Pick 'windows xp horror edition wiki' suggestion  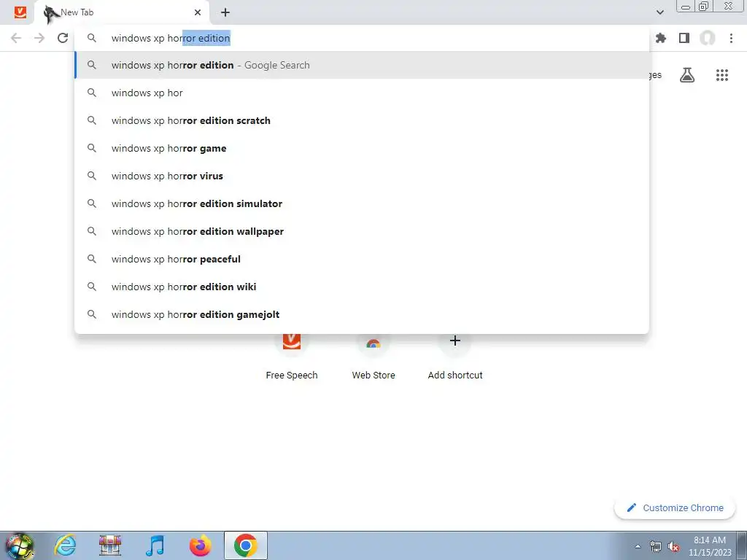(x=362, y=287)
